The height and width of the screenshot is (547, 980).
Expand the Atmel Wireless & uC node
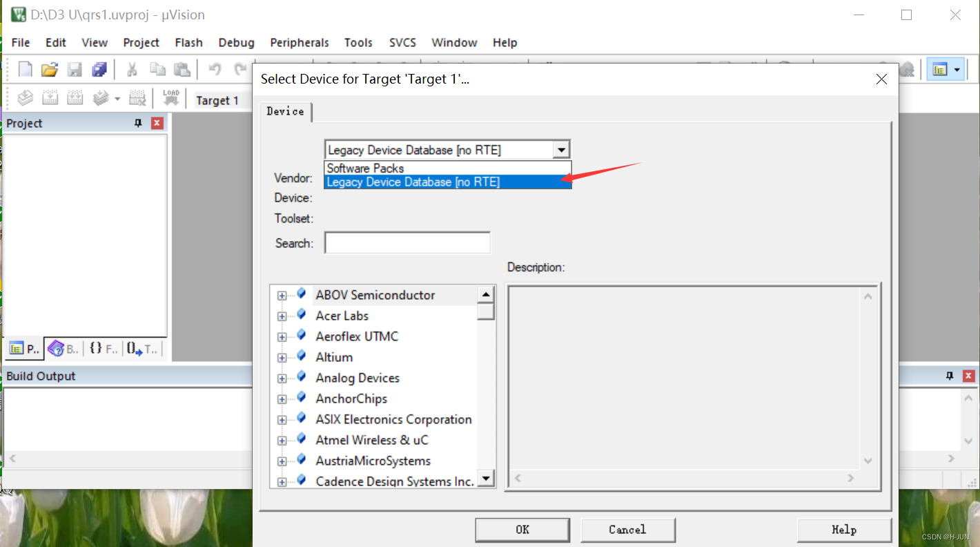point(282,441)
